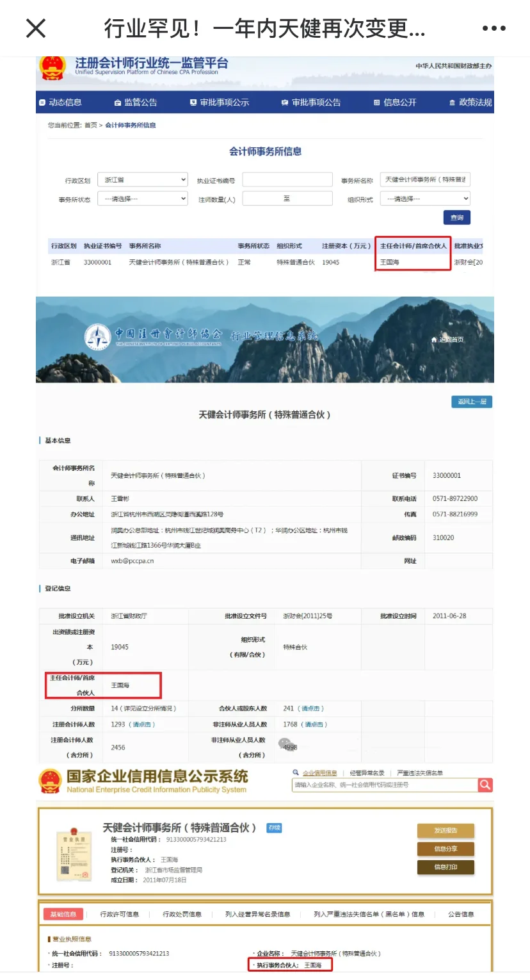Close the article with the X icon
This screenshot has width=530, height=980.
coord(36,28)
